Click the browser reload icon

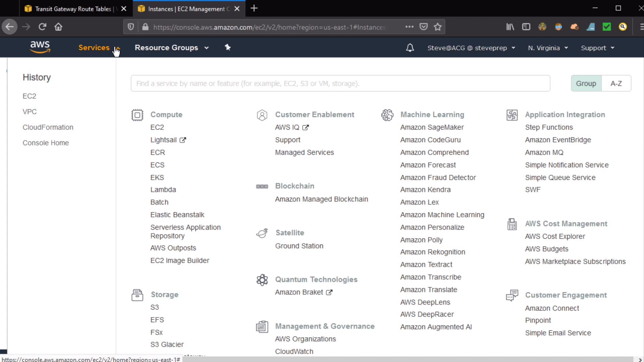point(42,27)
